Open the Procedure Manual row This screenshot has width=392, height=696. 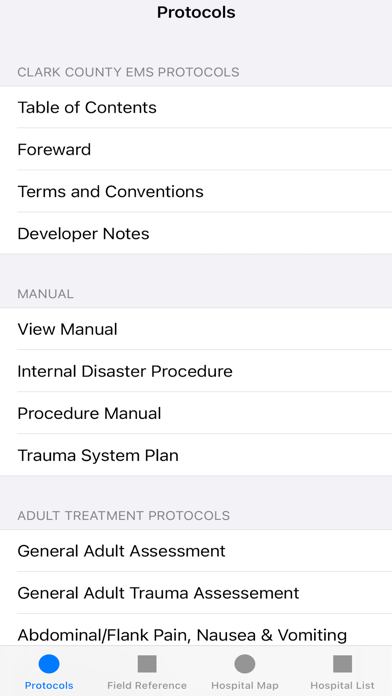click(x=196, y=413)
